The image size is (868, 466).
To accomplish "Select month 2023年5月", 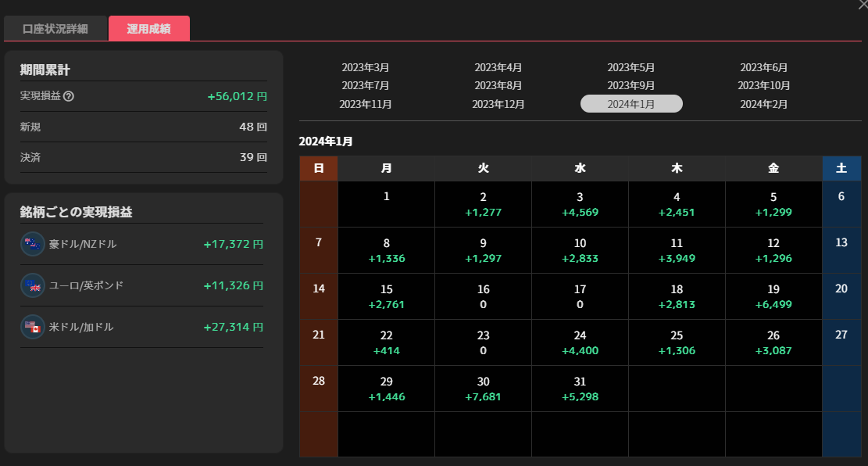I will point(631,67).
